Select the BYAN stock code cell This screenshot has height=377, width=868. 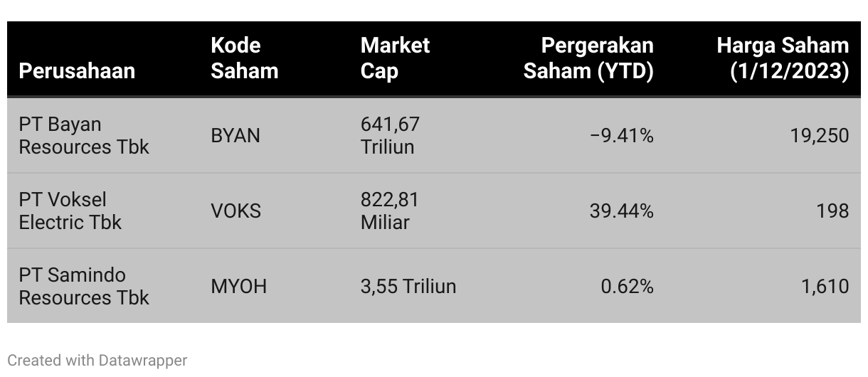[x=235, y=135]
